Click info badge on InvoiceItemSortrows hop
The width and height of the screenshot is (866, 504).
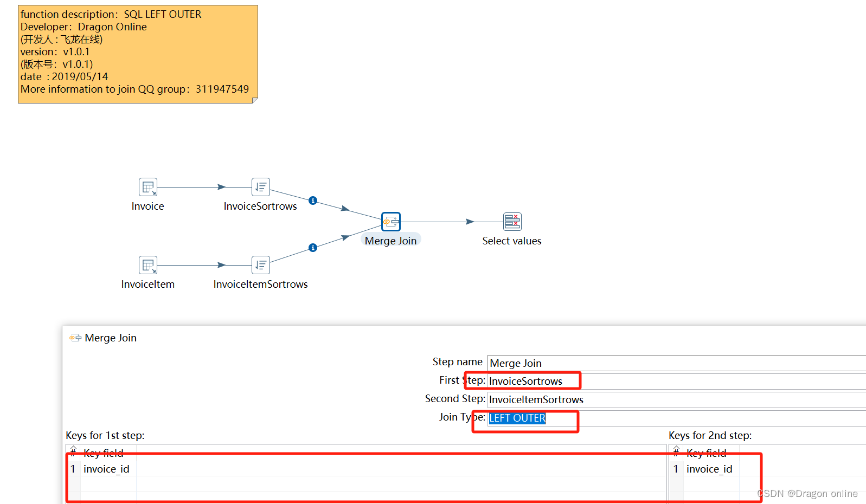313,248
